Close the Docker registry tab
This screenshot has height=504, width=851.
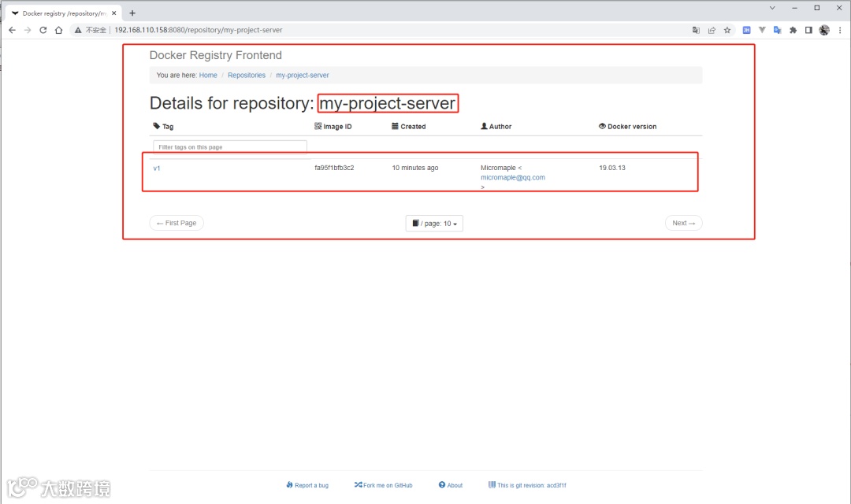(x=114, y=13)
